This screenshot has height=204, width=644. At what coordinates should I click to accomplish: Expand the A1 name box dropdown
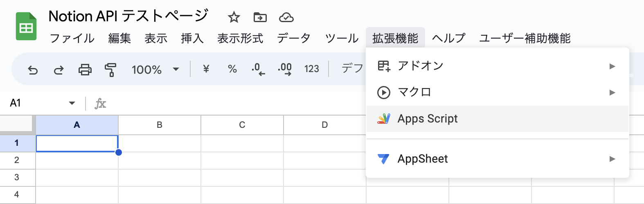pos(72,103)
